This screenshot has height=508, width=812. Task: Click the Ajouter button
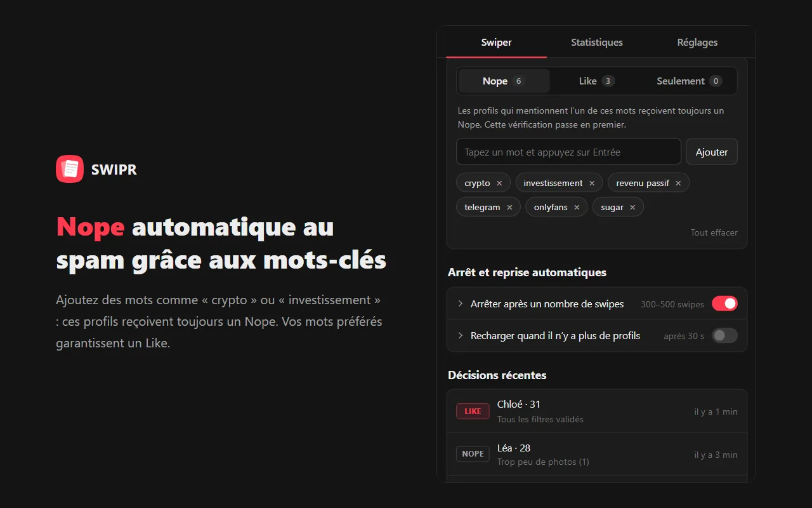tap(712, 152)
